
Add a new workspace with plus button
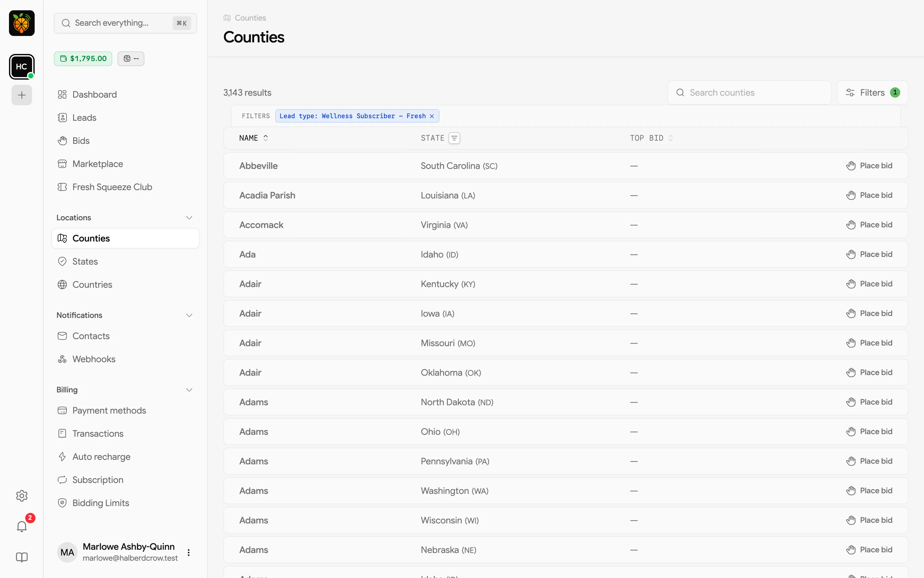pos(22,95)
